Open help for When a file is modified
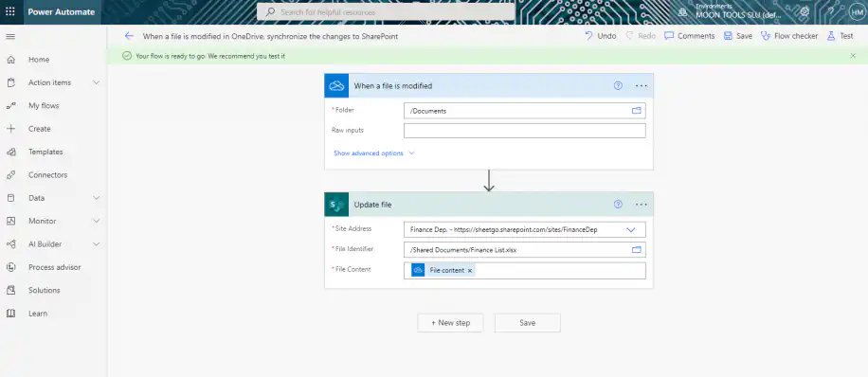 click(619, 86)
